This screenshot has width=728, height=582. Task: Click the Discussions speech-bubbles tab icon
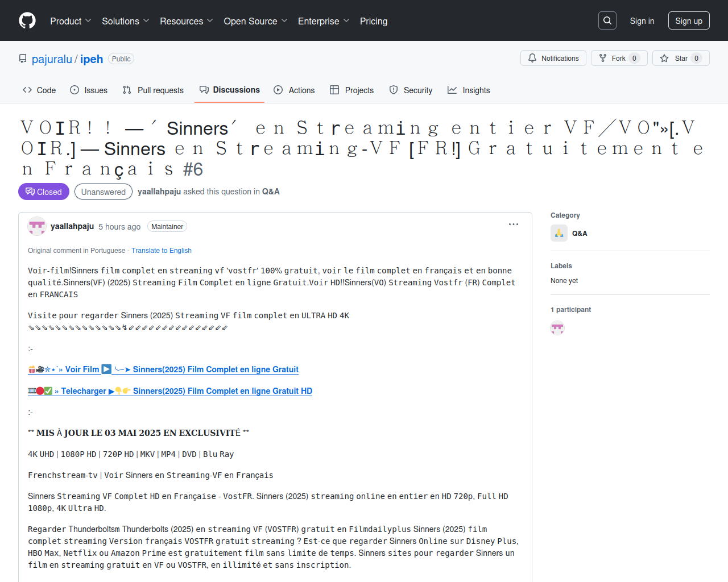click(204, 90)
